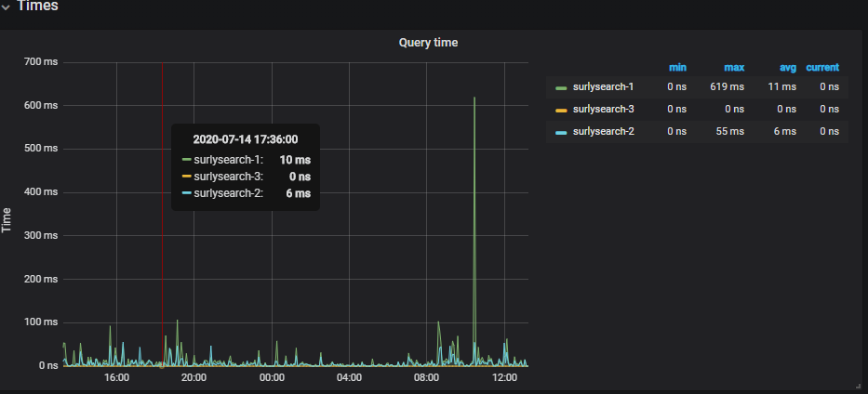
Task: Click the red vertical crosshair line on graph
Action: [x=163, y=279]
